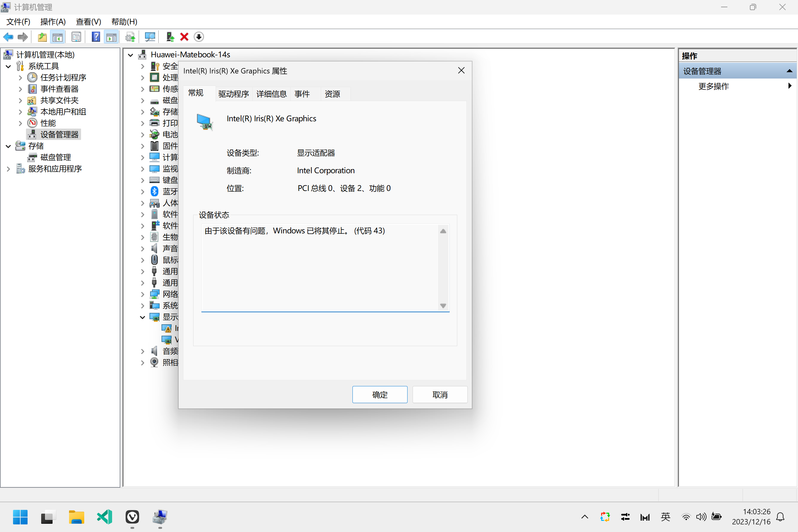Collapse the 系统工具 tree node

[x=8, y=66]
